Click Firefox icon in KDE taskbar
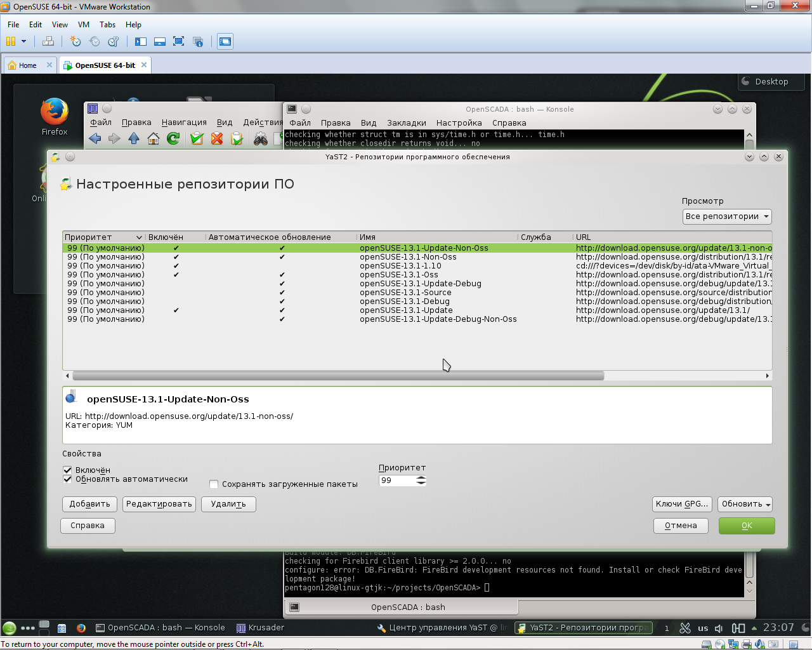 [81, 628]
